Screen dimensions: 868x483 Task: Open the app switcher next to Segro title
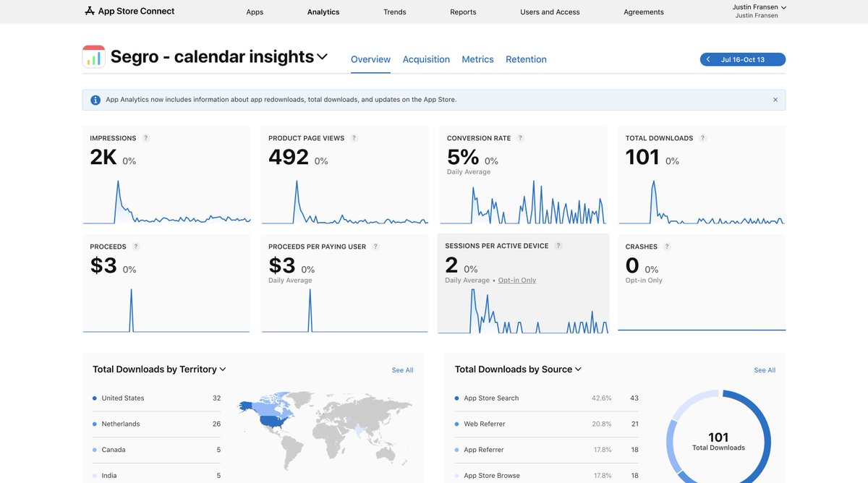(x=323, y=56)
